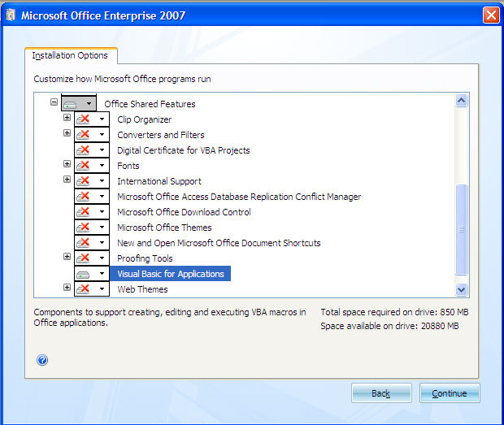
Task: Select the Web Themes tree item
Action: tap(142, 289)
